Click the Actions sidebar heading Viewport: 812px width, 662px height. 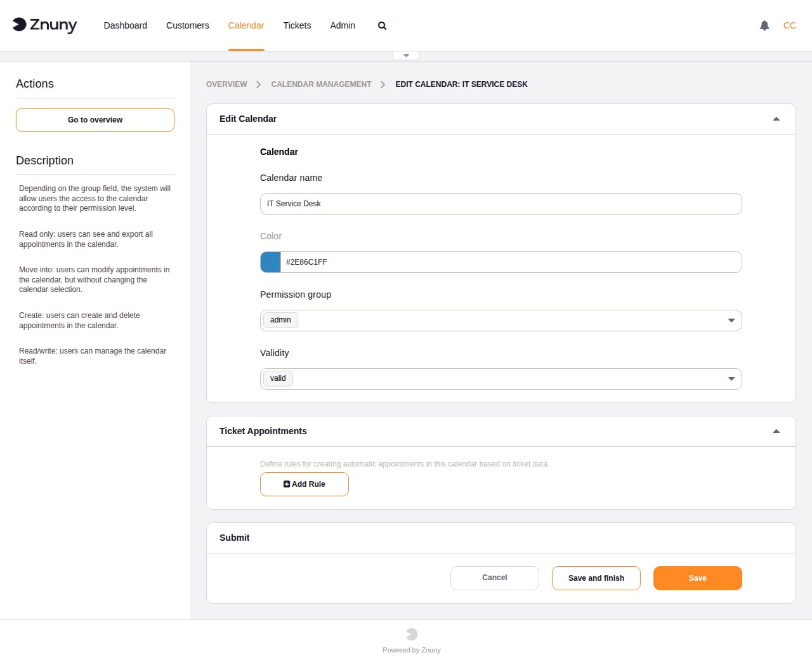point(35,84)
